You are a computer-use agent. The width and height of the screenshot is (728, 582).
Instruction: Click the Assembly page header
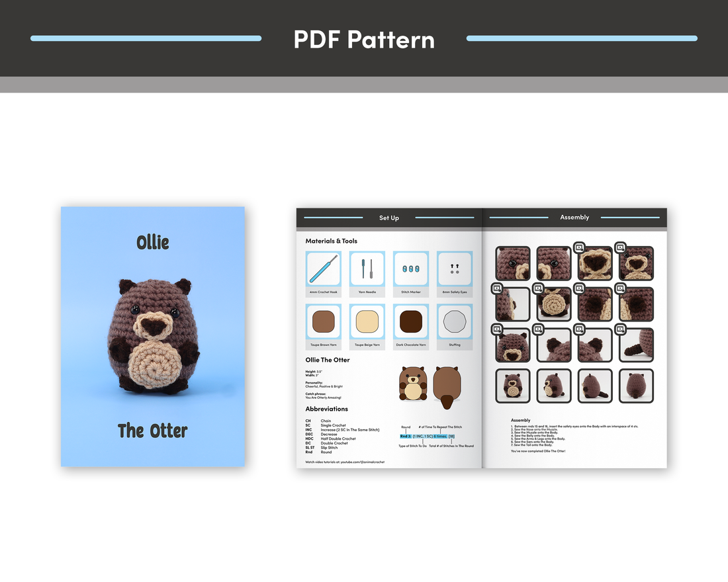click(574, 218)
